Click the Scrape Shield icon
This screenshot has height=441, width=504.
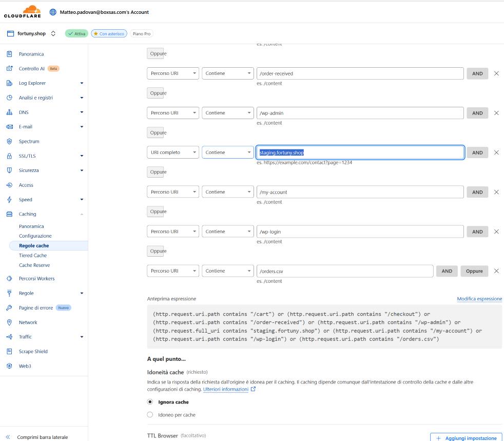click(9, 352)
